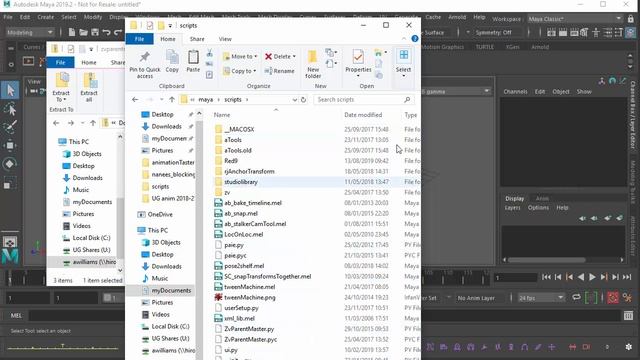Click the Rename button in ribbon
The width and height of the screenshot is (640, 360).
click(280, 71)
